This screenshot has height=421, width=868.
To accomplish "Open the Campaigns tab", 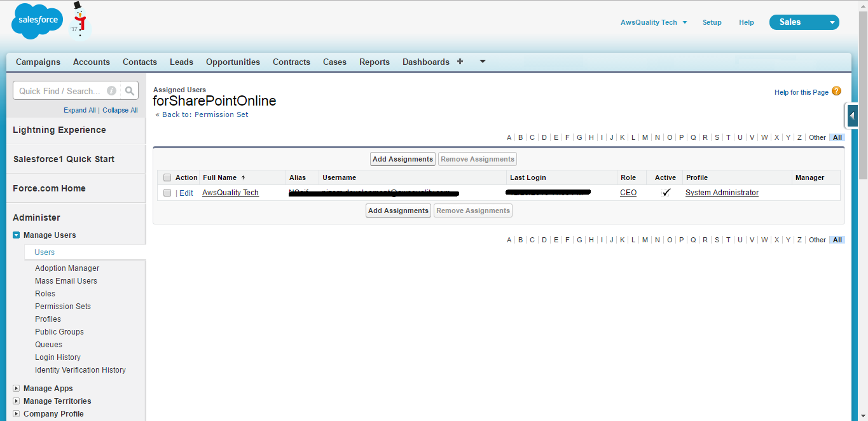I will tap(38, 62).
